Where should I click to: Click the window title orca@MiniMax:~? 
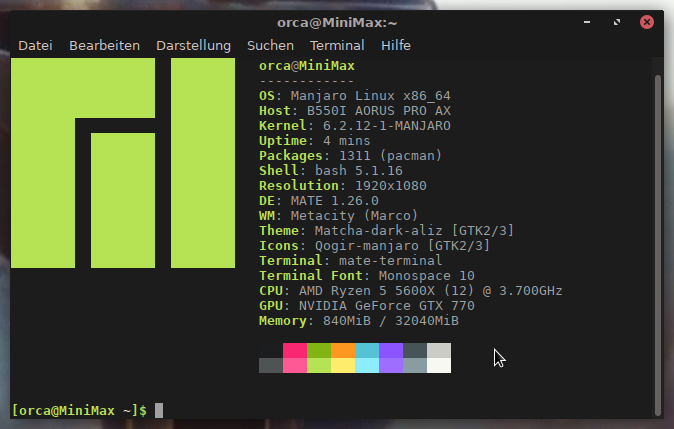pyautogui.click(x=337, y=22)
